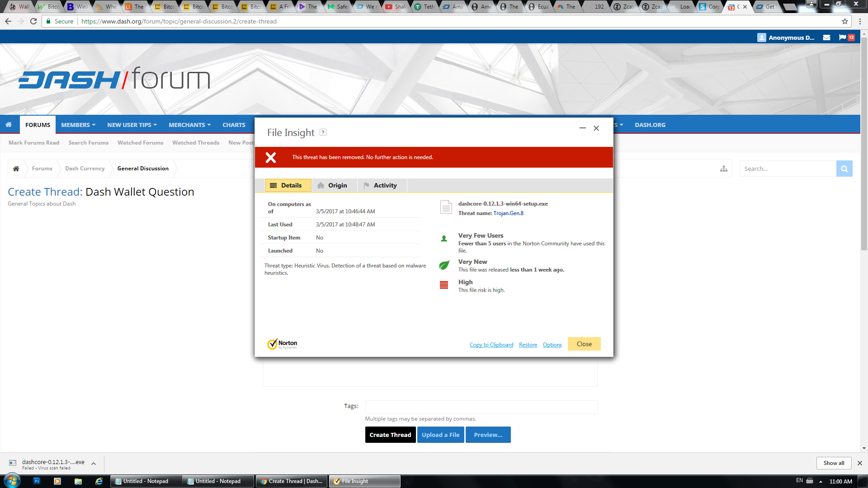Click the Upload a File button
The height and width of the screenshot is (488, 868).
point(441,435)
